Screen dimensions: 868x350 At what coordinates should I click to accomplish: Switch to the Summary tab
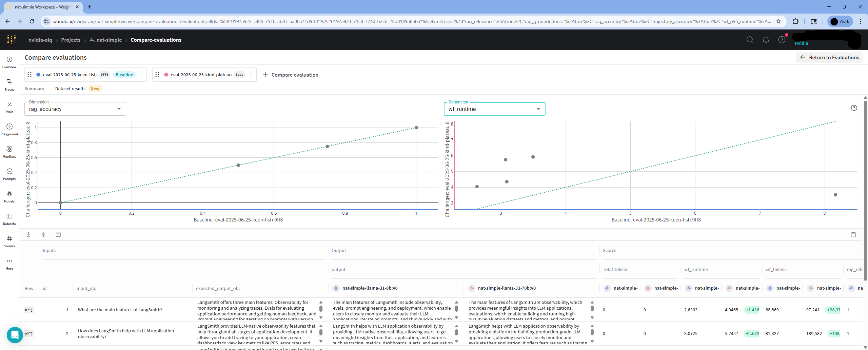click(x=34, y=89)
